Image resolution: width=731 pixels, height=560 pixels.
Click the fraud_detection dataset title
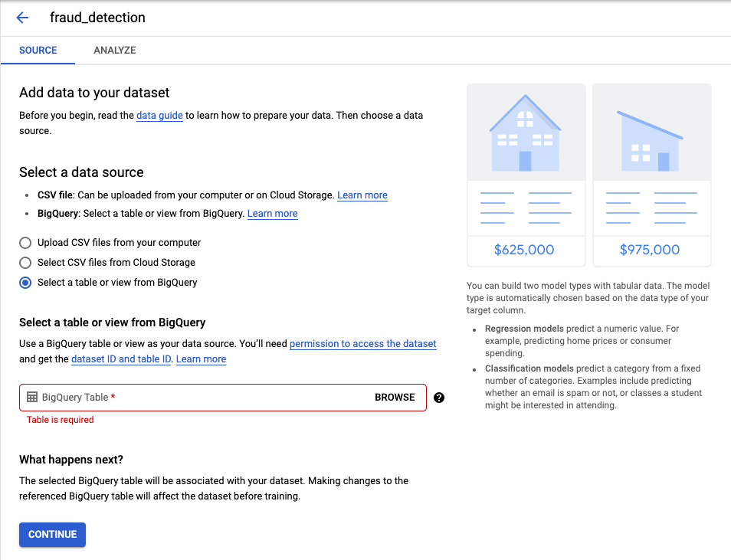pos(97,18)
